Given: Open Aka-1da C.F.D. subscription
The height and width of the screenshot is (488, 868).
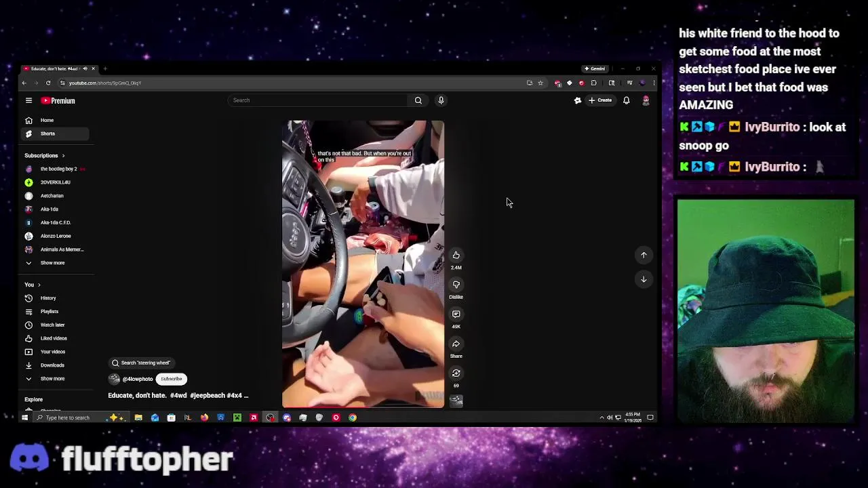Looking at the screenshot, I should pyautogui.click(x=54, y=222).
